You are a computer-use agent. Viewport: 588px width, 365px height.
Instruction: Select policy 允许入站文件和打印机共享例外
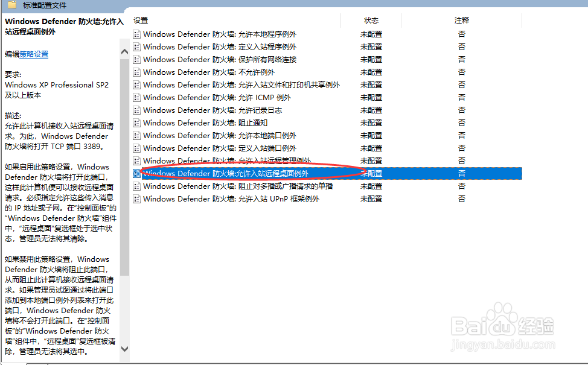coord(241,85)
